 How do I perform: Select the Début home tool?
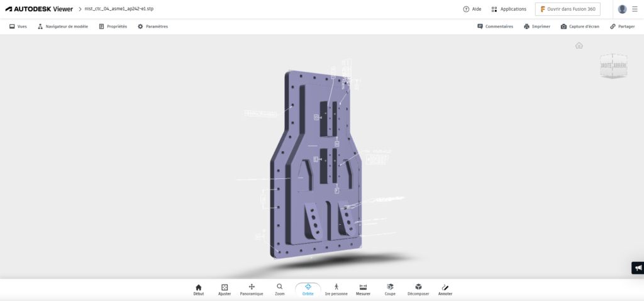198,290
